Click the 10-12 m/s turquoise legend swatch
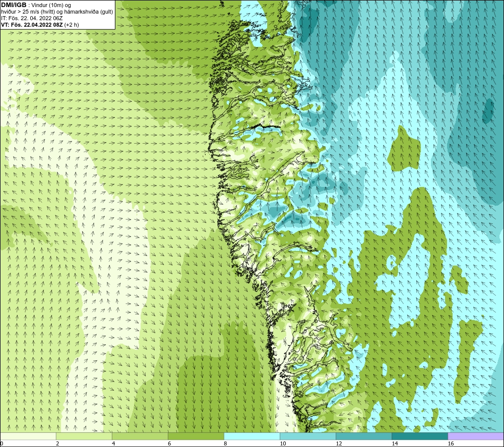This screenshot has width=504, height=447. (x=308, y=436)
